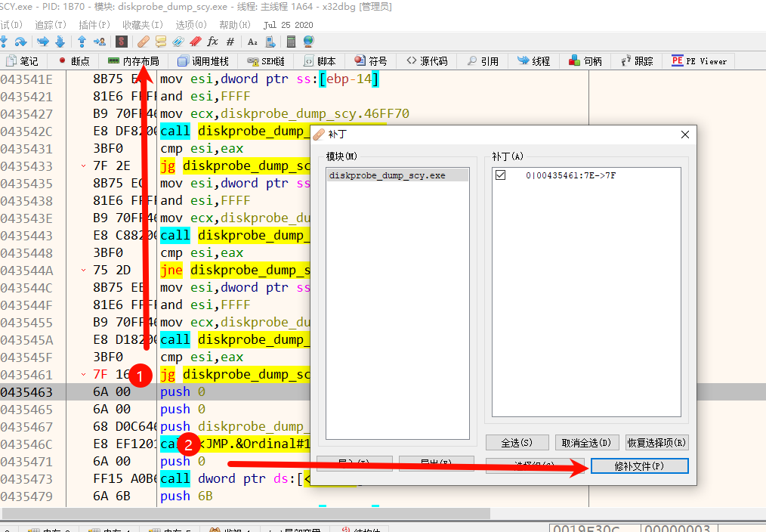Viewport: 766px width, 532px height.
Task: Click the Az string references icon
Action: [x=252, y=42]
